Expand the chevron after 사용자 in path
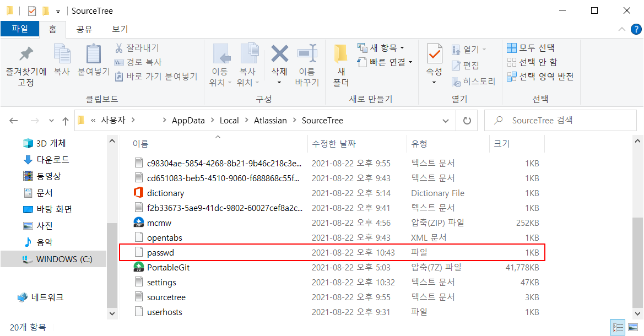Screen dimensions: 644x336 pos(133,120)
